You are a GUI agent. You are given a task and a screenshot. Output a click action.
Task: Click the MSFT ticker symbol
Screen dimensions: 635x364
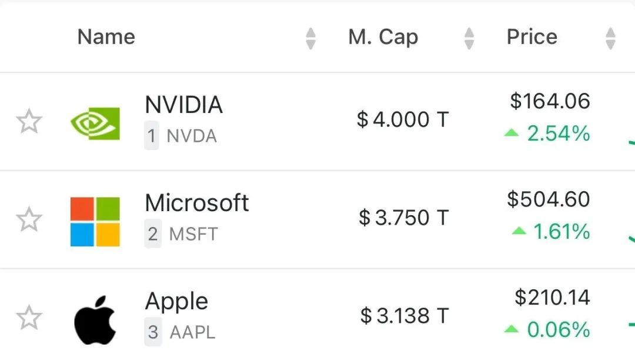pyautogui.click(x=193, y=234)
